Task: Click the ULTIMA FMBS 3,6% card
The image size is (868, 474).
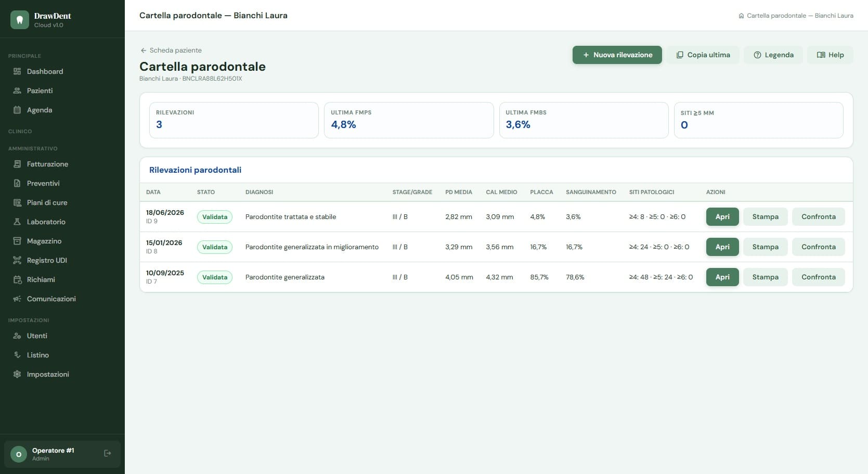Action: click(584, 120)
